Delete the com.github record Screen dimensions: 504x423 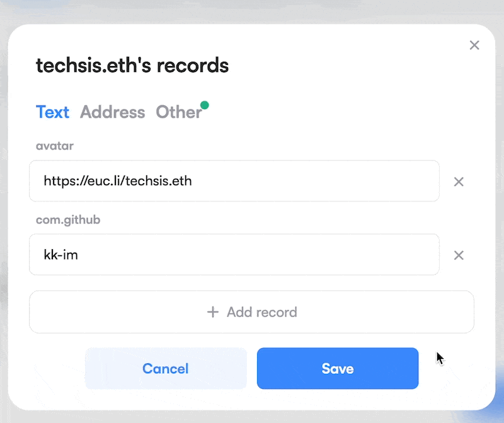[459, 256]
